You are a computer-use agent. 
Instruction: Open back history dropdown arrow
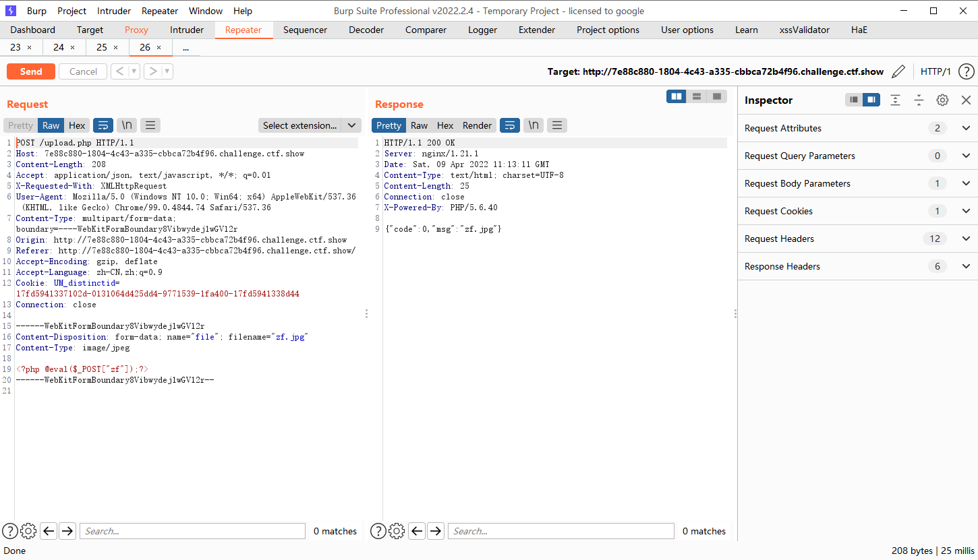click(x=134, y=71)
